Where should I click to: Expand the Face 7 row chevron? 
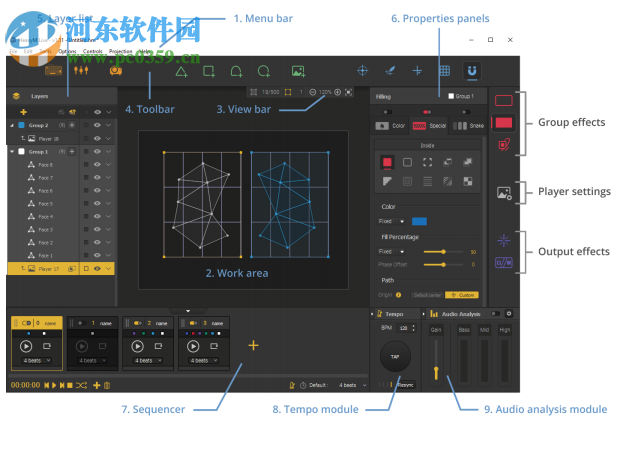(108, 177)
